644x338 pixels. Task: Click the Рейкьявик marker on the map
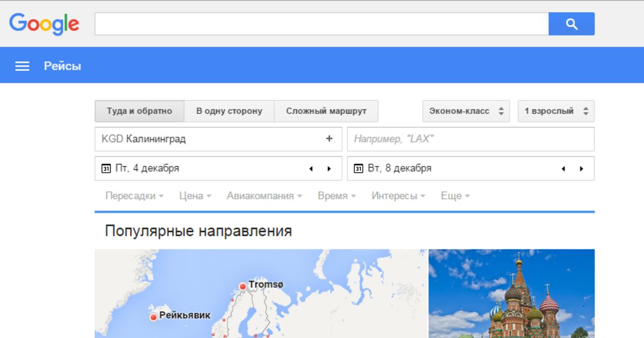click(153, 317)
